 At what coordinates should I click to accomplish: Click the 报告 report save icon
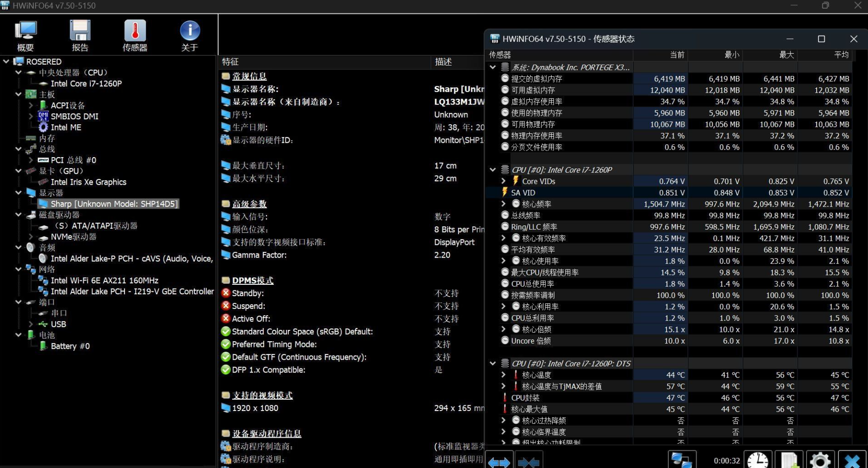pyautogui.click(x=80, y=36)
